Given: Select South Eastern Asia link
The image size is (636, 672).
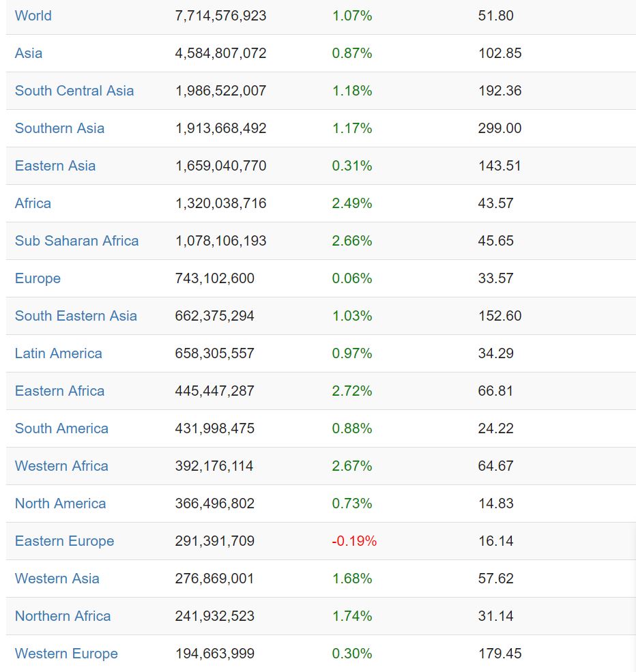Looking at the screenshot, I should (76, 316).
